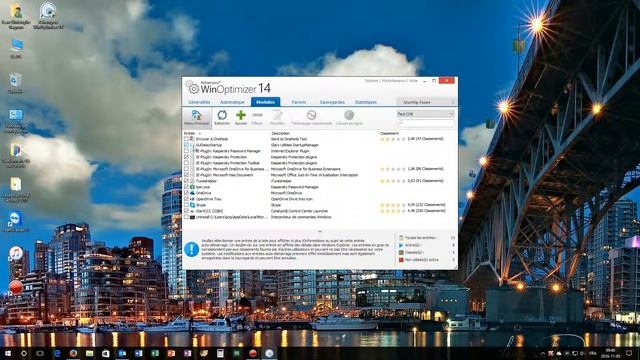Click the Effacer minus icon
The image size is (640, 360).
(258, 116)
